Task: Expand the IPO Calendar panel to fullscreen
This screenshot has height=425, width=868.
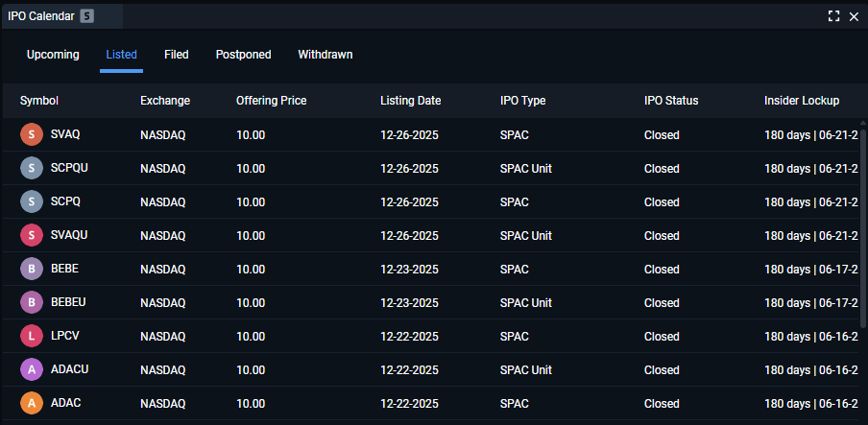Action: click(833, 16)
